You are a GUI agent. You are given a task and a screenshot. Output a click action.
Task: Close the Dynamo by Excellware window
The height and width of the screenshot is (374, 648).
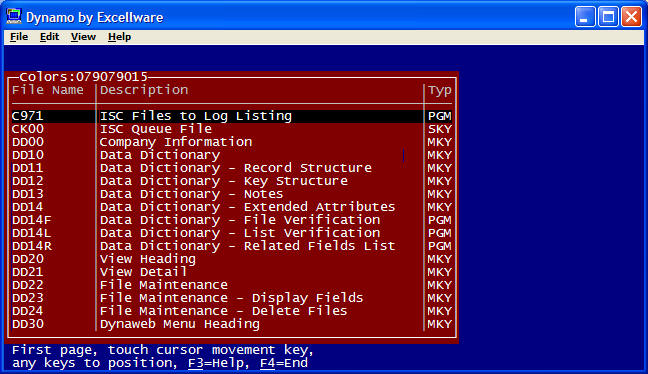[631, 17]
